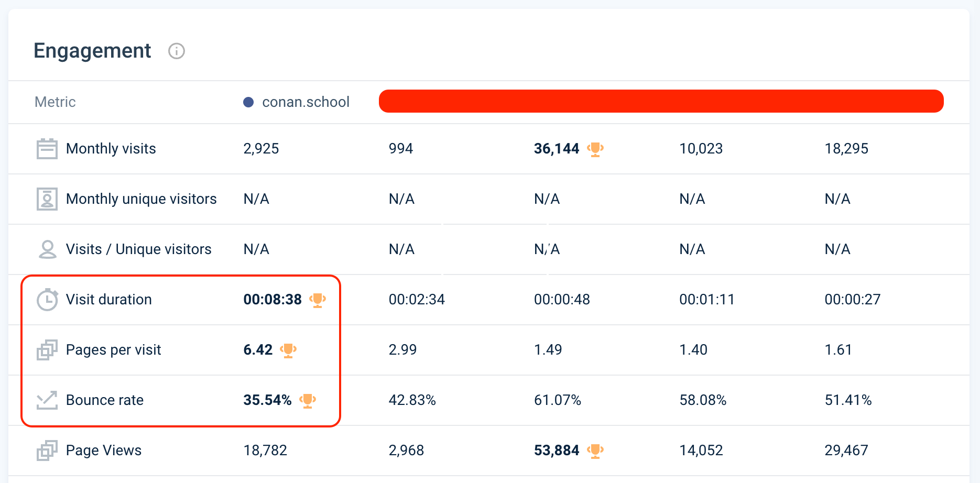Viewport: 980px width, 483px height.
Task: Click the blue dot beside conan.school
Action: click(248, 102)
